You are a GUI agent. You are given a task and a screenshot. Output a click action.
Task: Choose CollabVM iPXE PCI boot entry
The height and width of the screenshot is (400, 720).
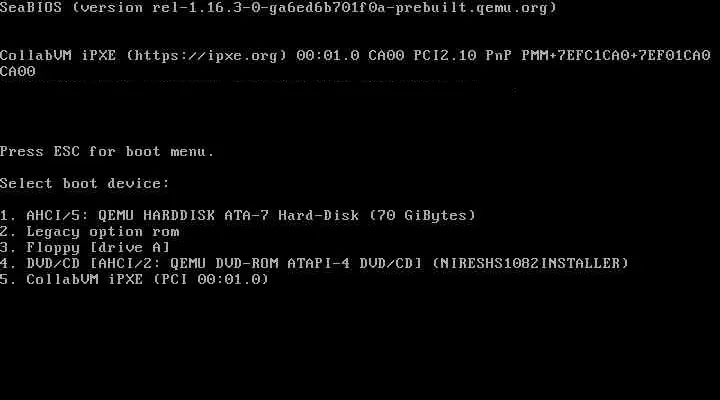pos(135,279)
